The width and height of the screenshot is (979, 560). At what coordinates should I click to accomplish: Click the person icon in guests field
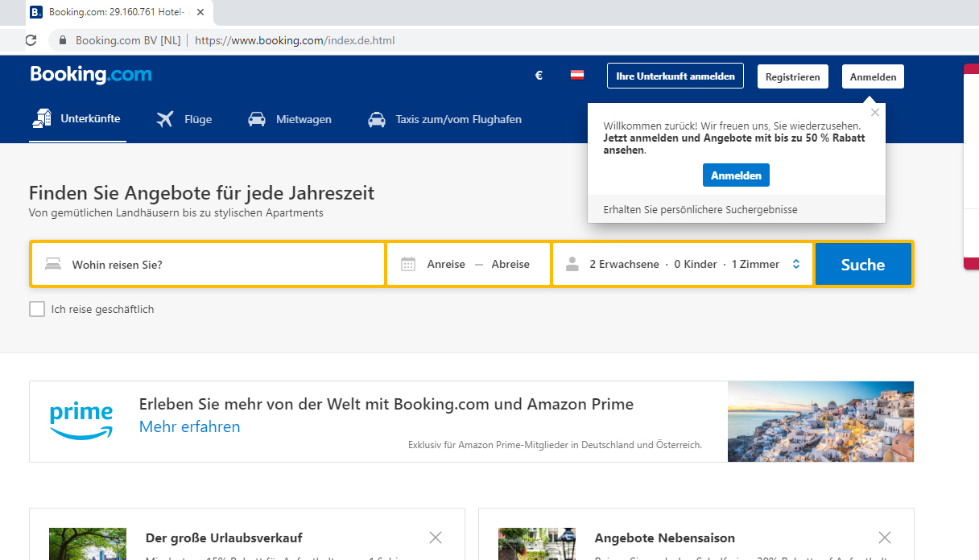572,264
